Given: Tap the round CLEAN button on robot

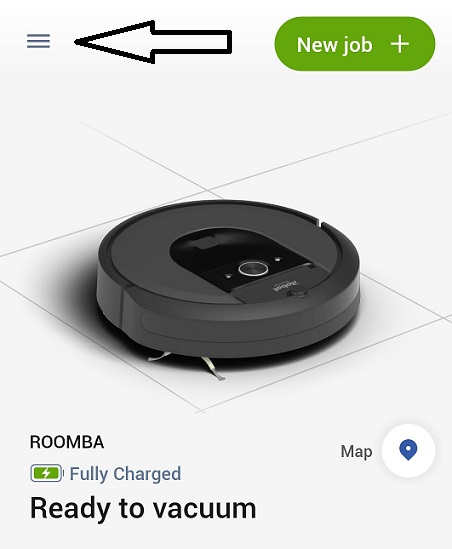Looking at the screenshot, I should click(x=253, y=269).
